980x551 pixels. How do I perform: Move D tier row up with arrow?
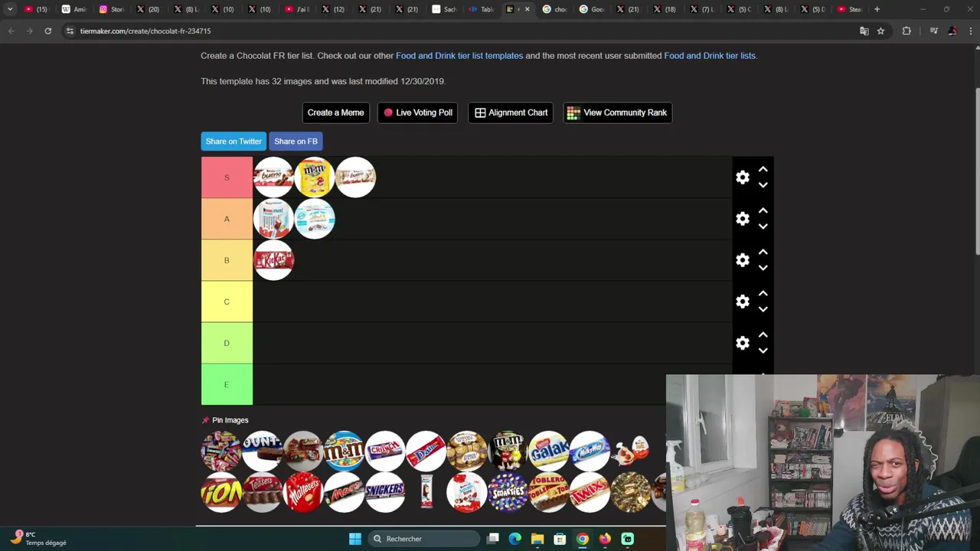point(763,334)
